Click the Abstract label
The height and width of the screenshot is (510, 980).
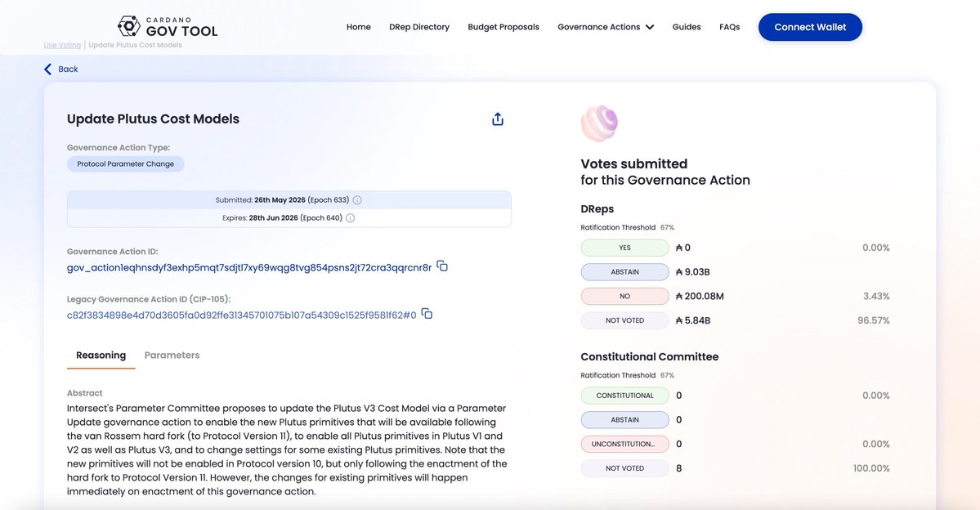point(84,393)
